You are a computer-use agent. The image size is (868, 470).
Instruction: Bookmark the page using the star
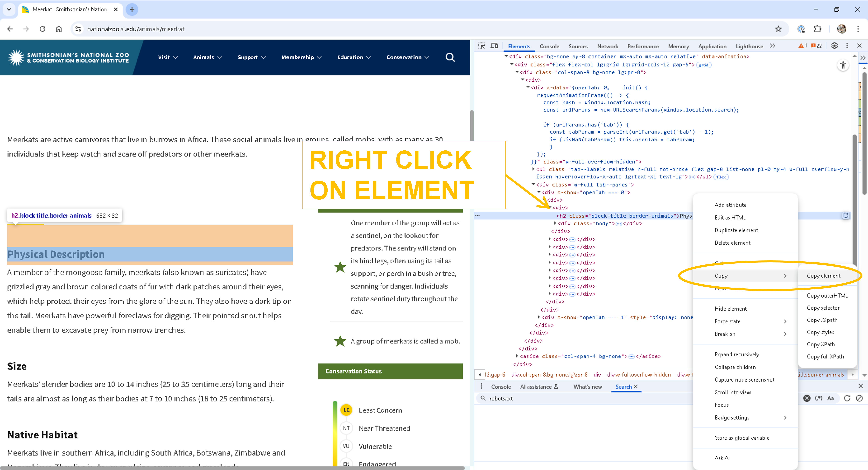[778, 29]
